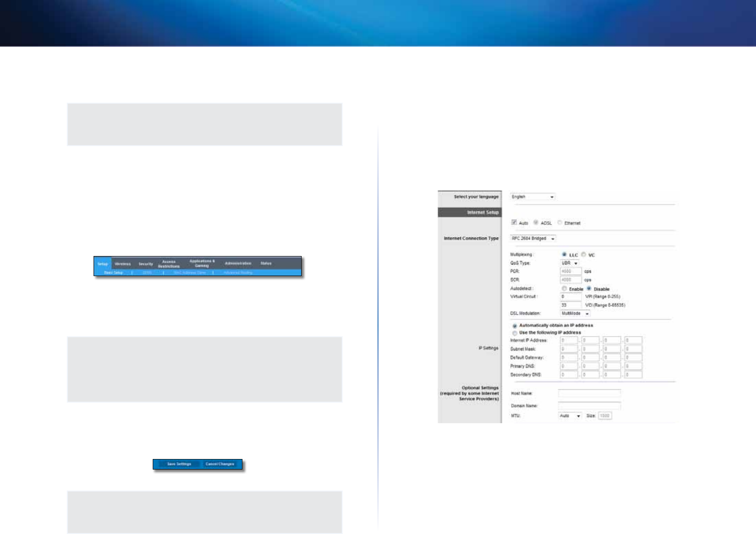The height and width of the screenshot is (534, 756).
Task: Select the Ethernet radio button
Action: [x=559, y=223]
